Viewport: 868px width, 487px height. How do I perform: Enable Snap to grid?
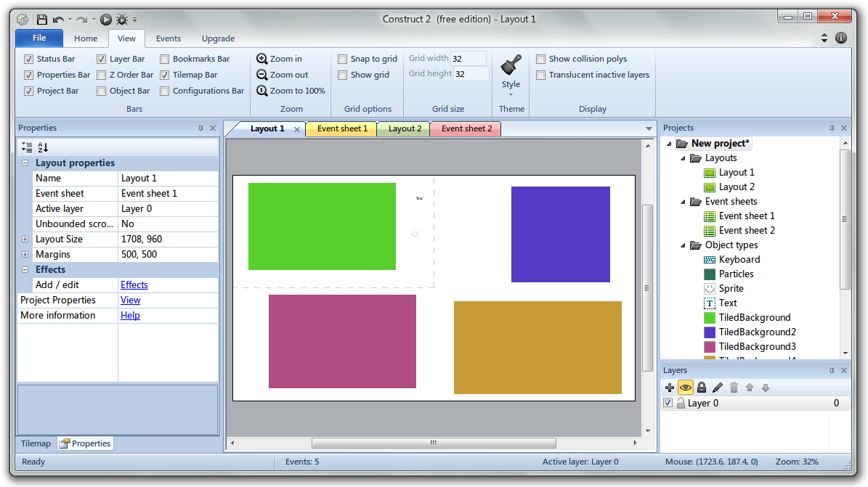pos(342,59)
